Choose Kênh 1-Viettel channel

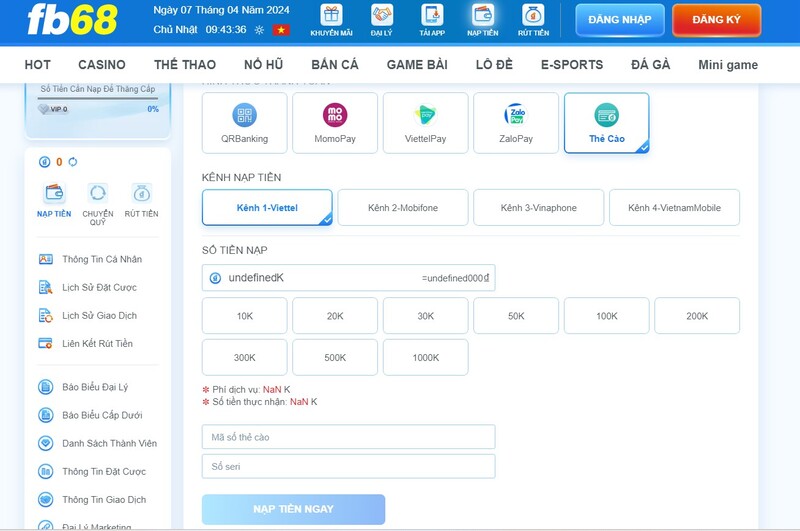267,208
